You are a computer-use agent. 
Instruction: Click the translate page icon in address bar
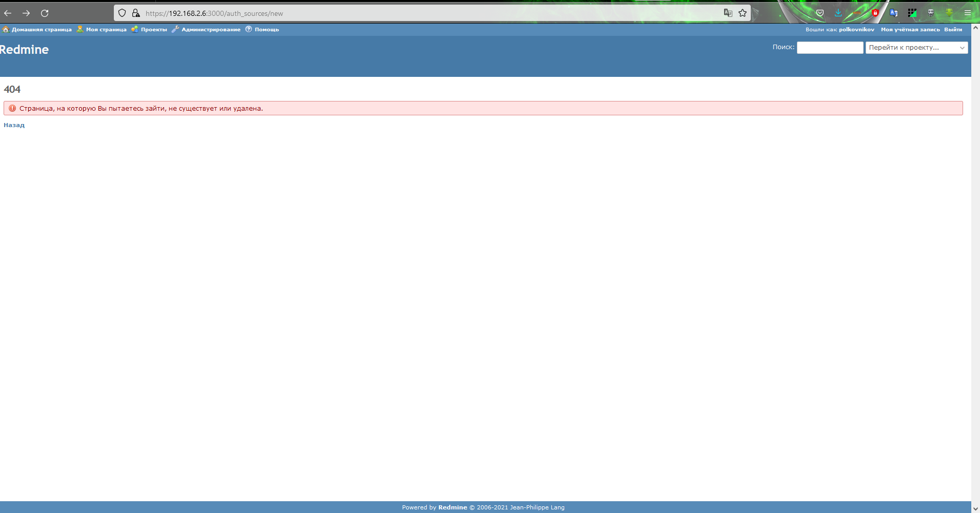728,13
